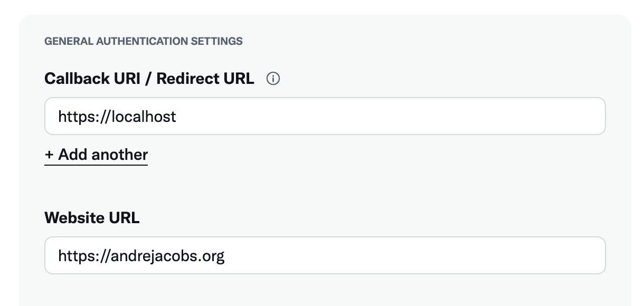The height and width of the screenshot is (306, 644).
Task: Click the General Authentication Settings heading
Action: pos(144,41)
